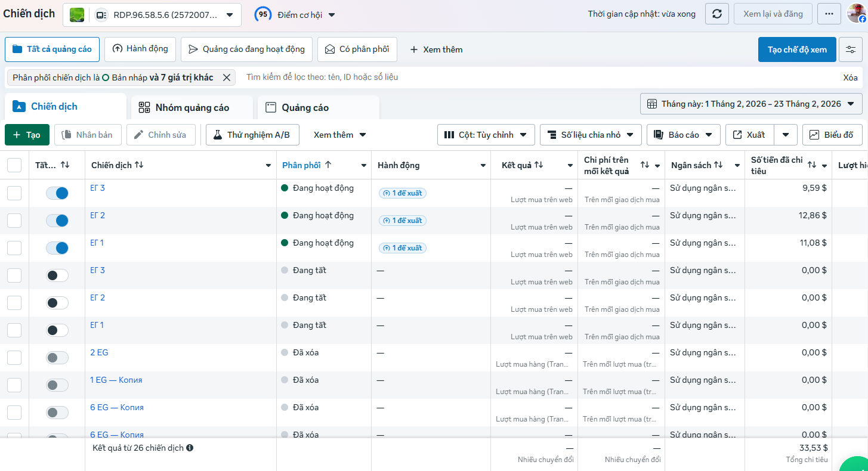Open the Cột: Tùy chỉnh columns dropdown

(486, 135)
